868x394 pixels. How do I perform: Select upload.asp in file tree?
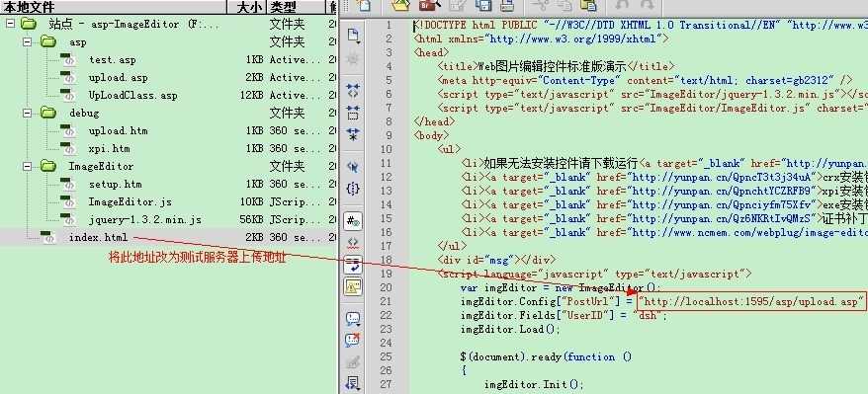pos(118,77)
